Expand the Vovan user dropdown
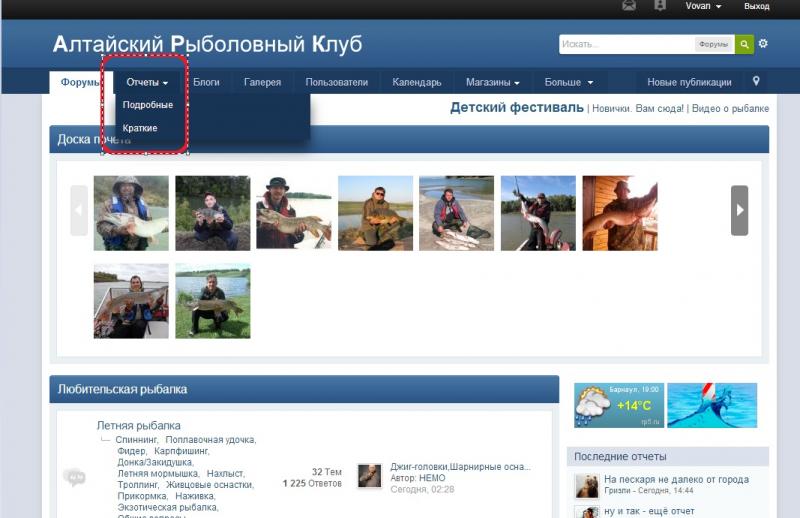The width and height of the screenshot is (800, 518). [703, 6]
